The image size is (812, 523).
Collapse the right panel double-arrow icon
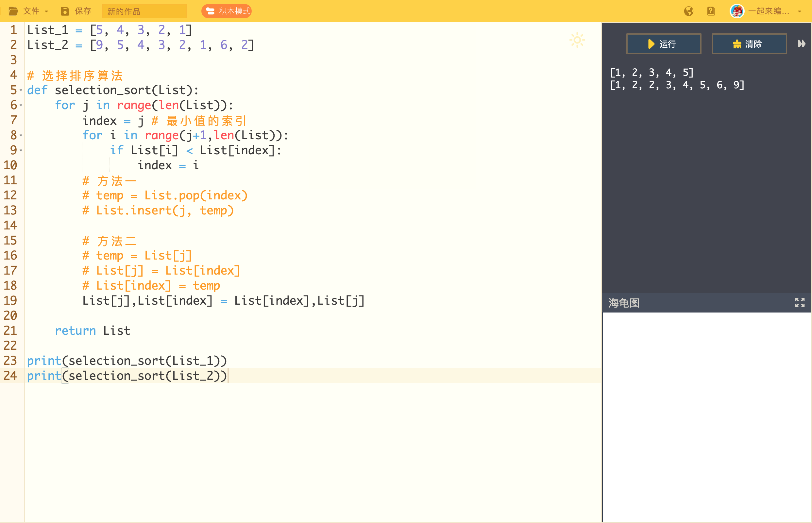[x=802, y=43]
